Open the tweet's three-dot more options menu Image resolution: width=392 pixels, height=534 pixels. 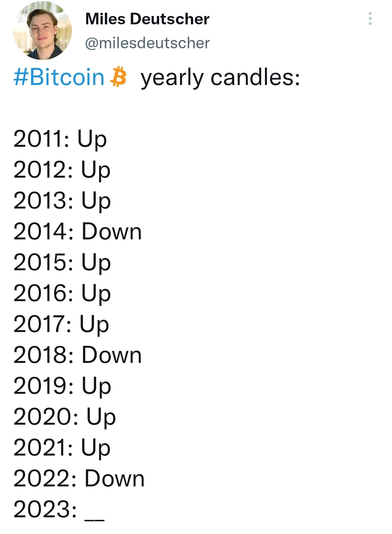(370, 19)
